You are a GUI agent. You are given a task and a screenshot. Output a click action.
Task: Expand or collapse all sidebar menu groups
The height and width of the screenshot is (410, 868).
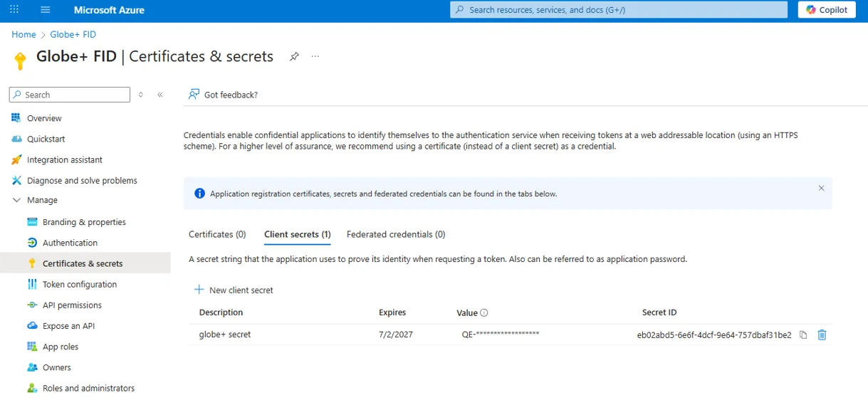pyautogui.click(x=141, y=95)
